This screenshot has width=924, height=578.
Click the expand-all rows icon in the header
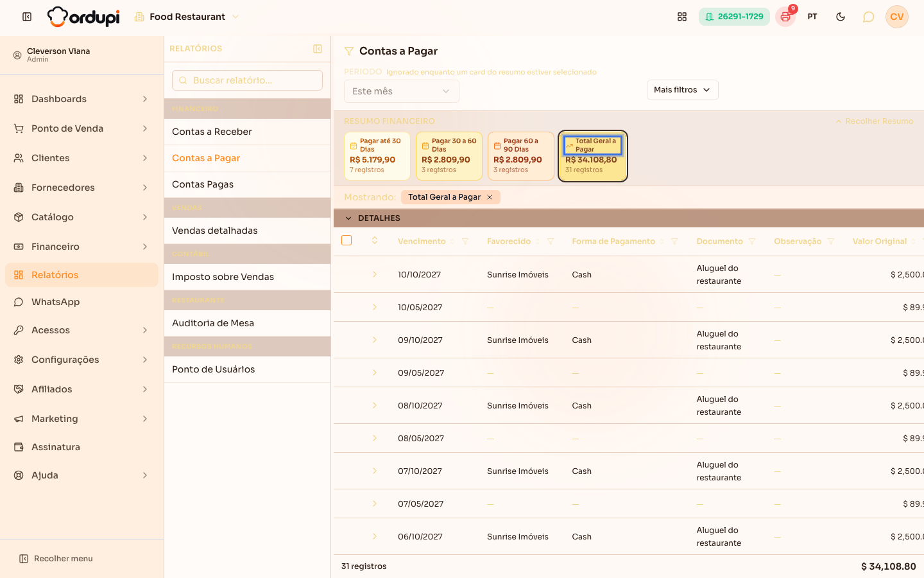pos(375,241)
